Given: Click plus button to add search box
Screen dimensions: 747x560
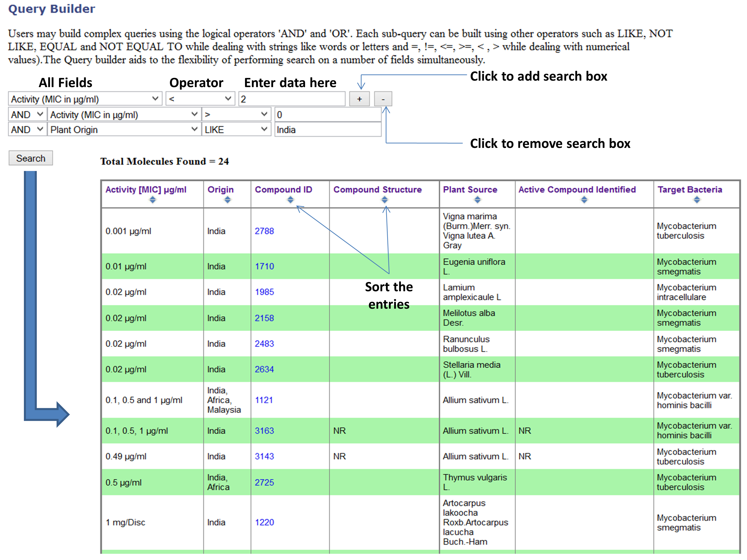Looking at the screenshot, I should 359,99.
